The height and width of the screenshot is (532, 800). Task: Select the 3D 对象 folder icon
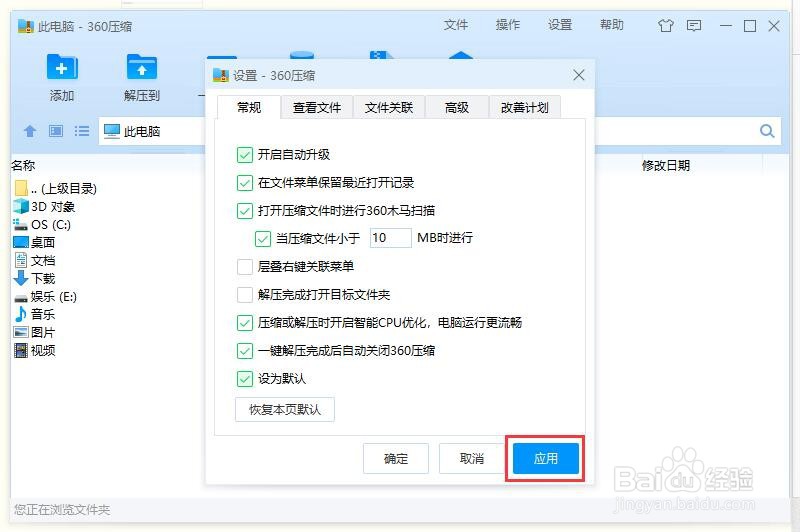pyautogui.click(x=21, y=206)
